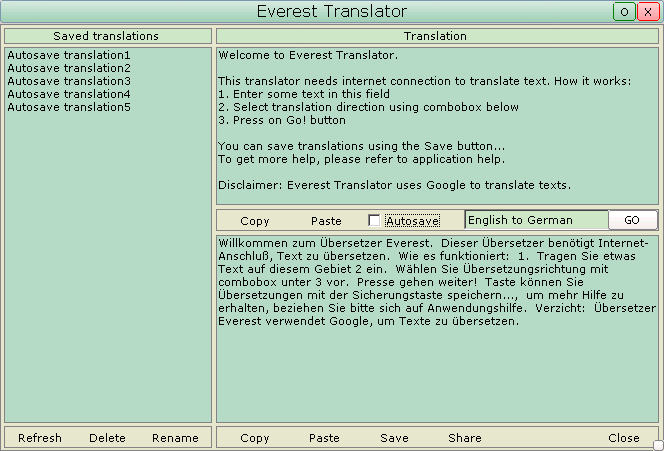This screenshot has height=451, width=664.
Task: Click the line starting 'Willkommen zum Übersetzer Everest'
Action: coord(433,243)
